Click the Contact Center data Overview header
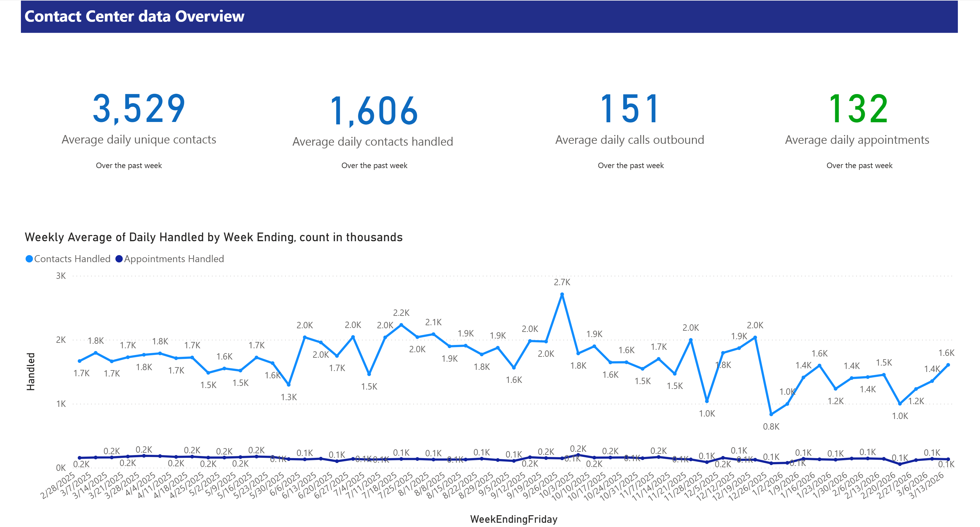The image size is (980, 527). tap(134, 16)
